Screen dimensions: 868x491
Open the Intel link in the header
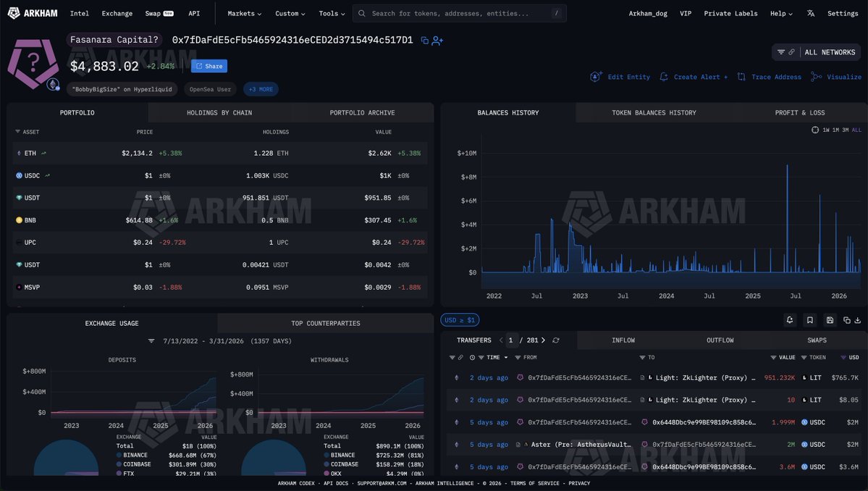(x=79, y=13)
